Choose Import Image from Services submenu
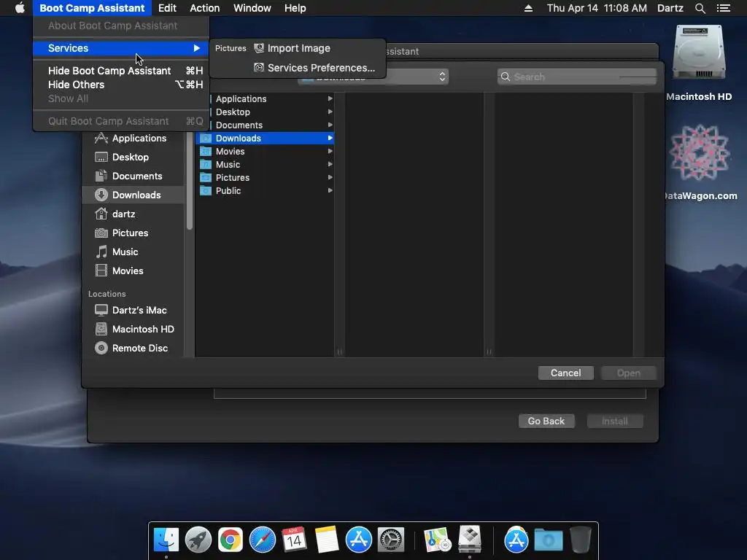Viewport: 747px width, 560px height. (298, 48)
